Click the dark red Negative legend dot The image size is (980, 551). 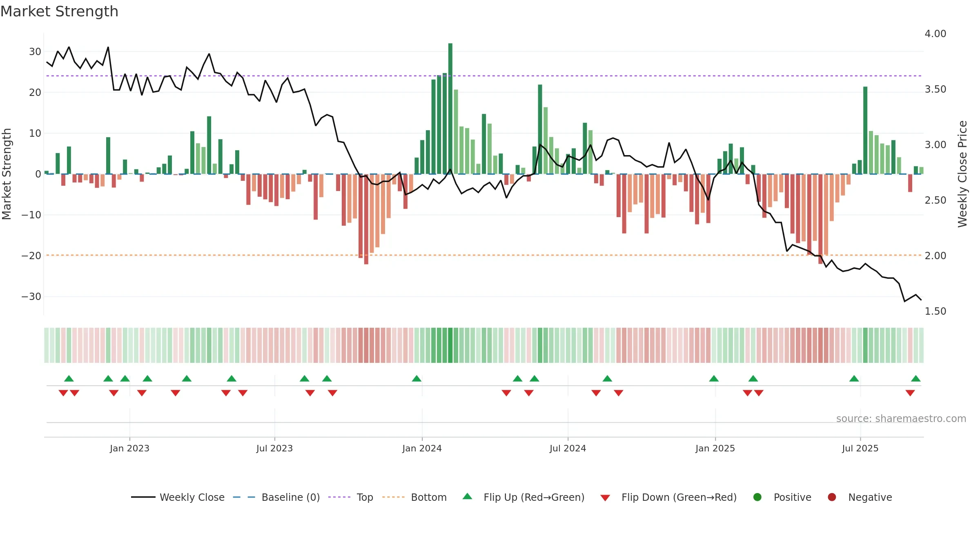832,497
